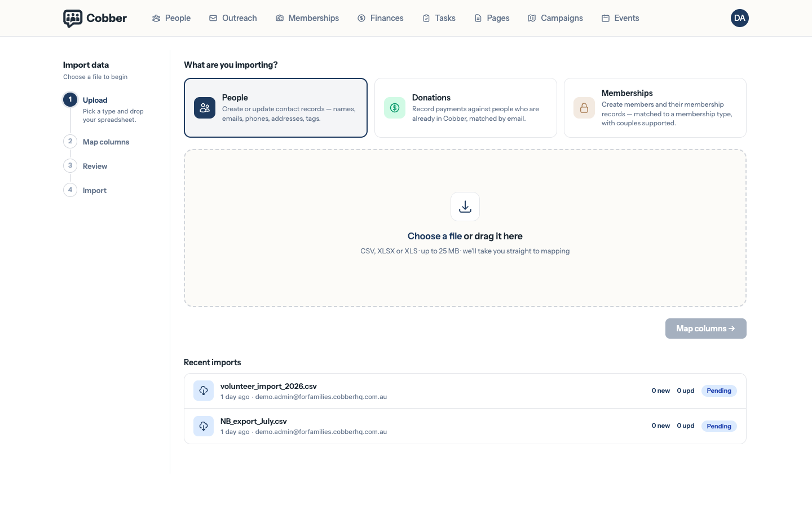Click '0 new' count for NB_export_July.csv

pyautogui.click(x=661, y=426)
